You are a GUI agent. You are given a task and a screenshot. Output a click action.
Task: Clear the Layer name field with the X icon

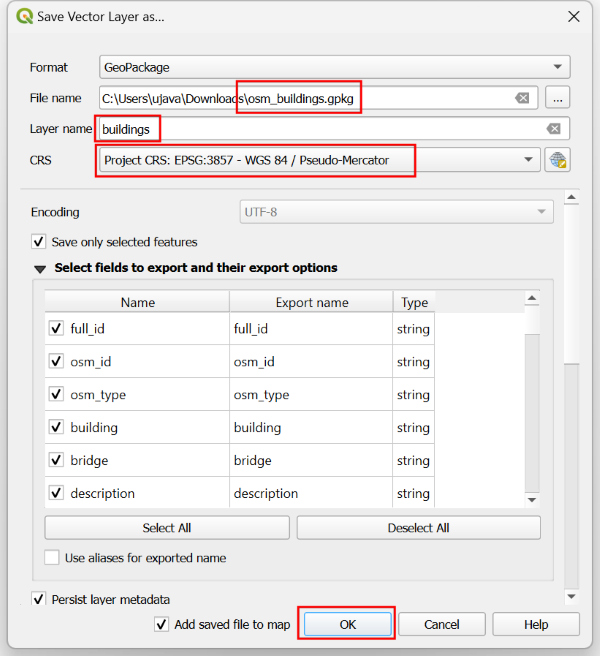coord(553,129)
